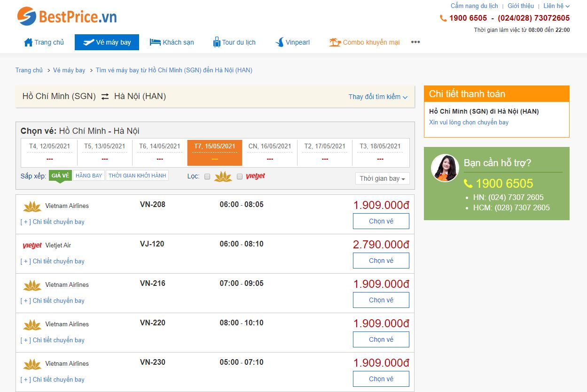Open the Liên hệ dropdown
This screenshot has height=392, width=587.
pyautogui.click(x=556, y=6)
